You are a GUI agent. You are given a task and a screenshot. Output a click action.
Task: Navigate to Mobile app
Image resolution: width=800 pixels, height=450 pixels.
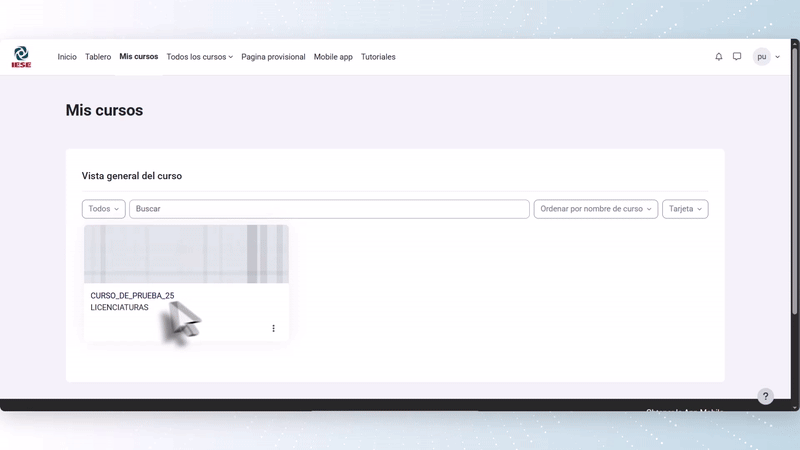coord(333,57)
